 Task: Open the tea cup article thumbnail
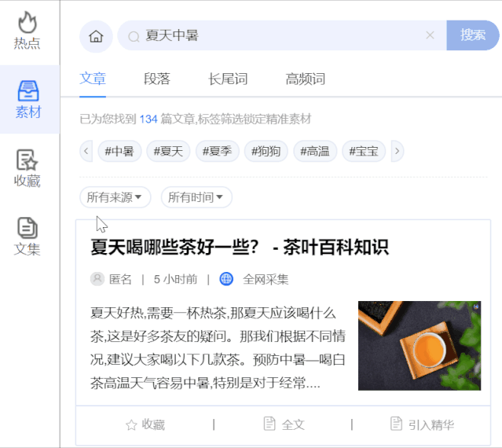(x=420, y=346)
